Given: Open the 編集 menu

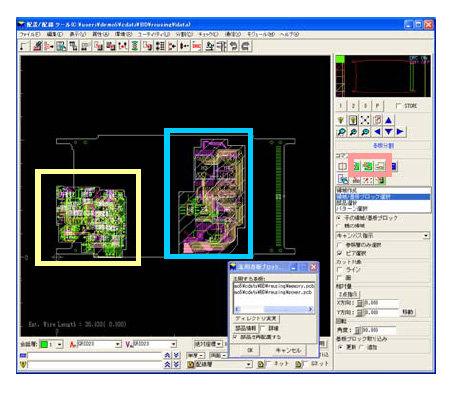Looking at the screenshot, I should point(55,34).
